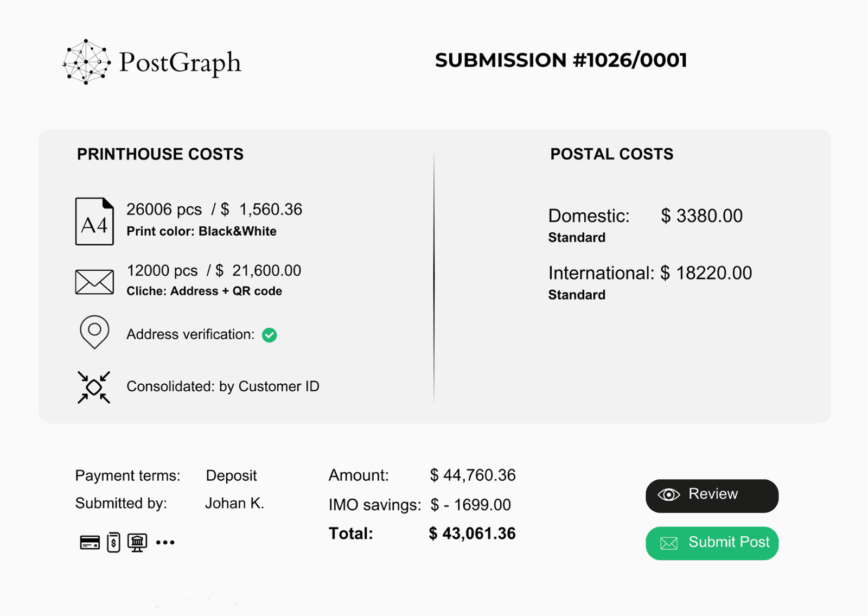
Task: Show more payment options with ellipsis
Action: click(165, 542)
